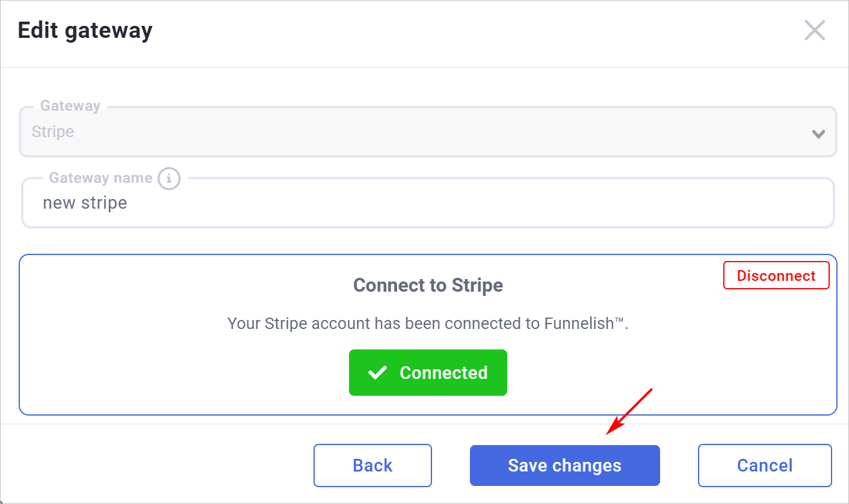Screen dimensions: 849x504
Task: Click the Stripe account connected message text
Action: pyautogui.click(x=428, y=324)
